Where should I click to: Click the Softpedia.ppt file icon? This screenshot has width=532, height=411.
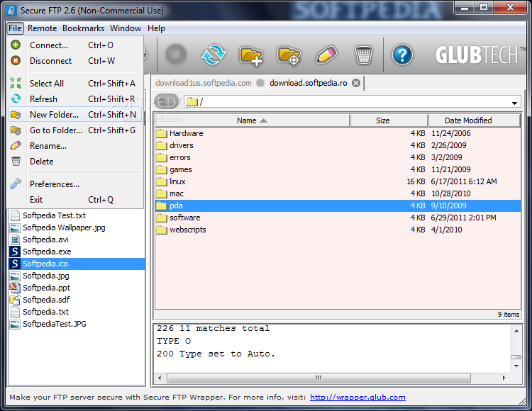[x=15, y=288]
